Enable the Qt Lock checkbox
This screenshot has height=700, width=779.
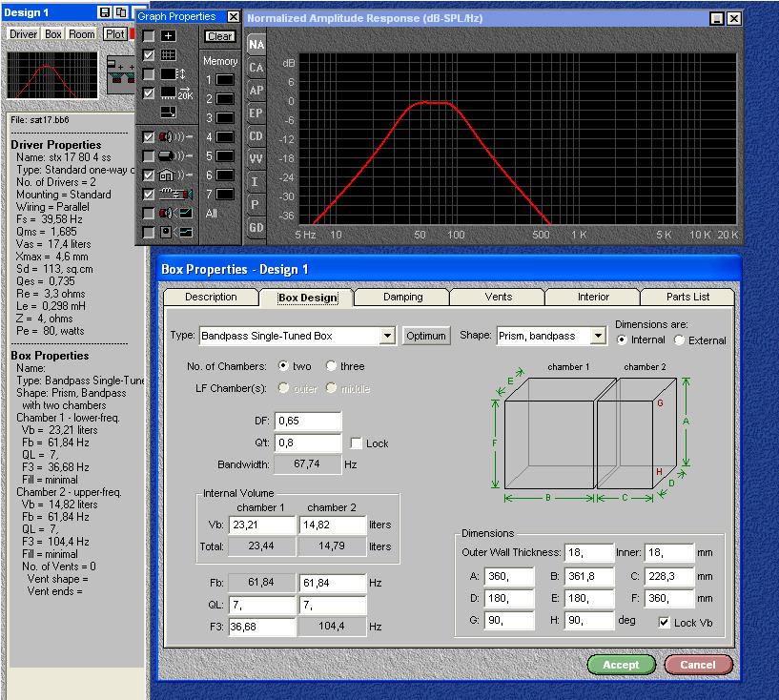357,443
